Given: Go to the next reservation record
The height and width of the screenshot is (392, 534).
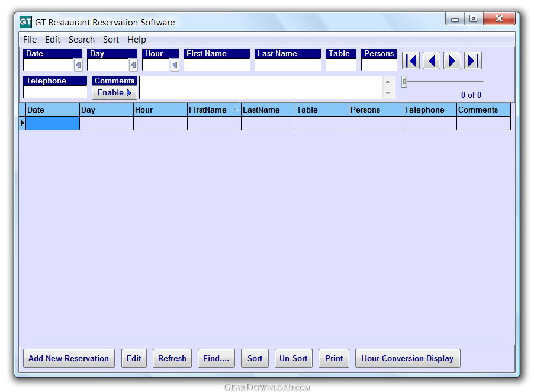Looking at the screenshot, I should click(452, 60).
